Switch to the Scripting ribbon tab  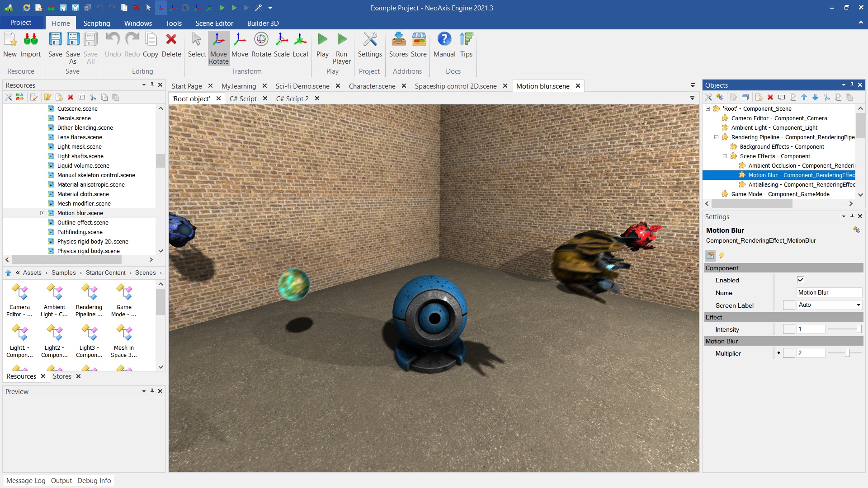[96, 23]
